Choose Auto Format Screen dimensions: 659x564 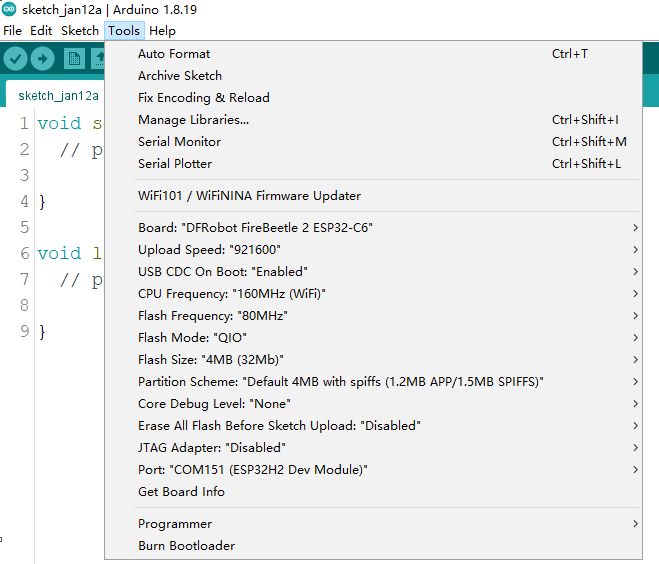point(373,54)
